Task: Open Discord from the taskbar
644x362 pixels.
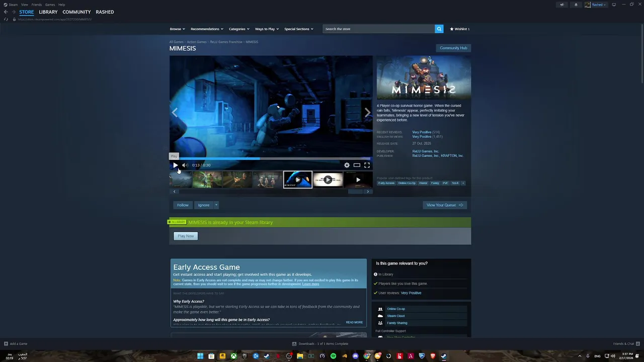Action: pos(355,356)
